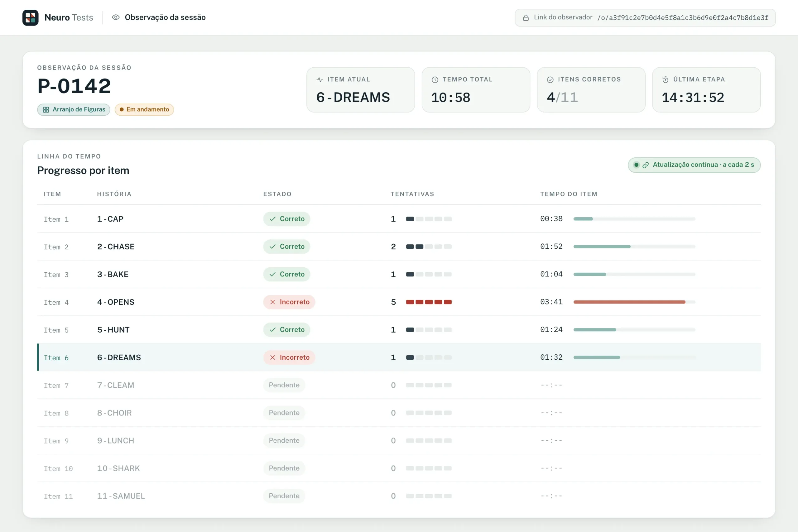Click the 2-CHASE attempts indicator
Image resolution: width=798 pixels, height=532 pixels.
429,247
